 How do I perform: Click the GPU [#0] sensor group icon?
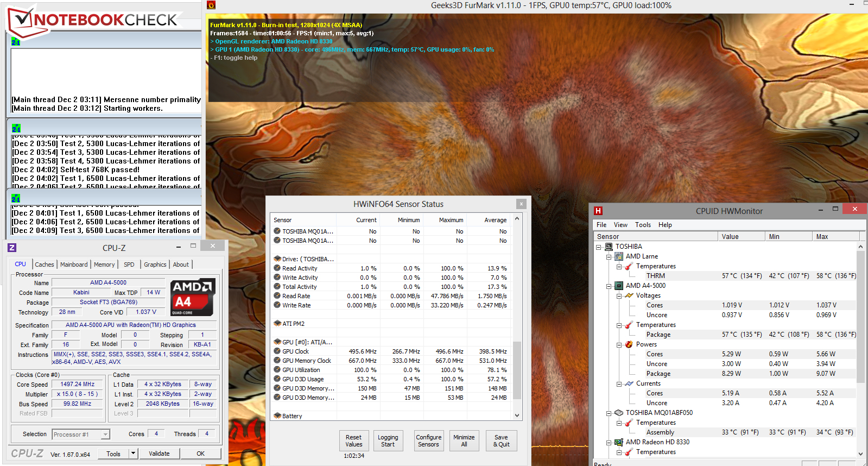click(277, 342)
